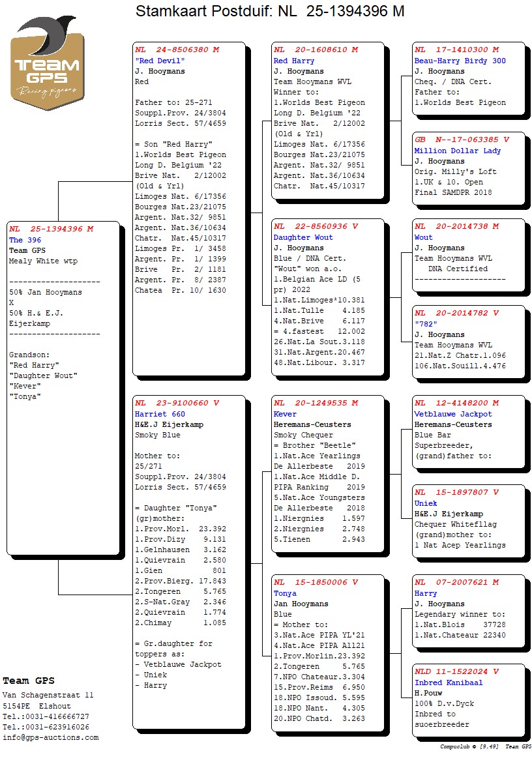Open the "Million Dollar Lady" pigeon name

(458, 151)
